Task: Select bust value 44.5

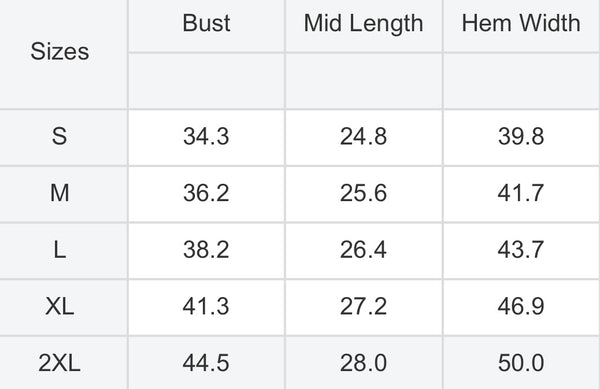Action: point(206,363)
